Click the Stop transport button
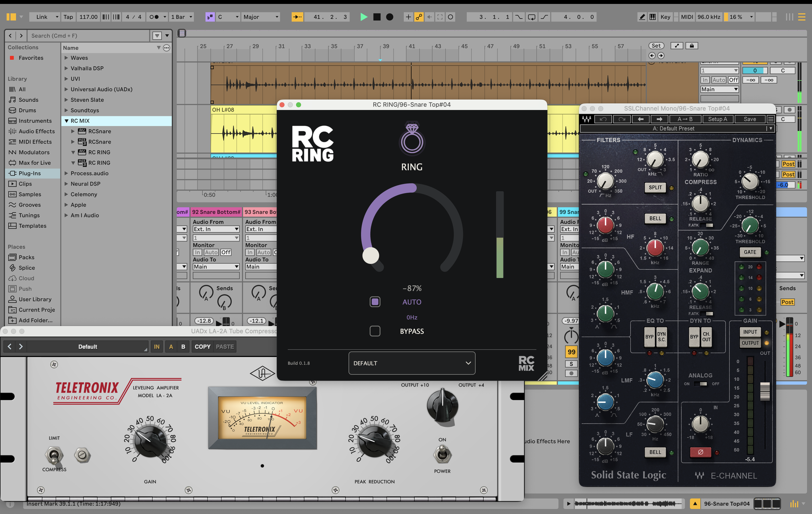 [x=377, y=17]
